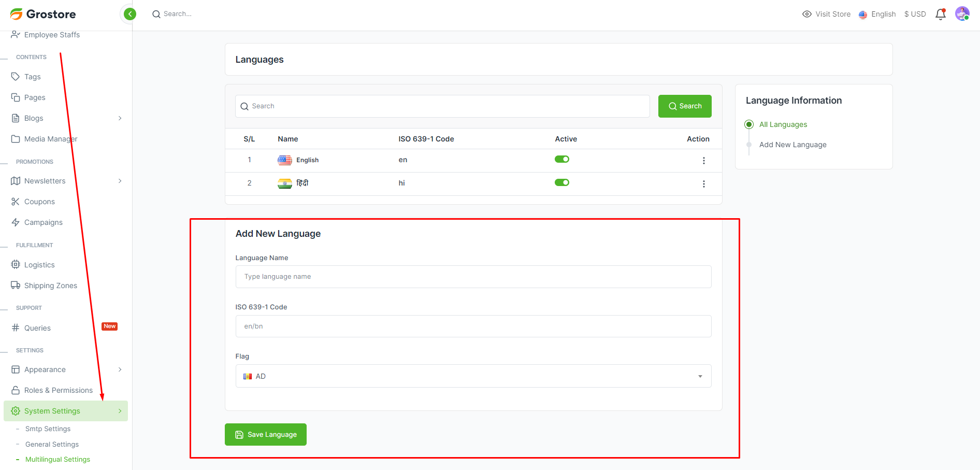Click the Save Language button
This screenshot has width=980, height=470.
point(265,435)
